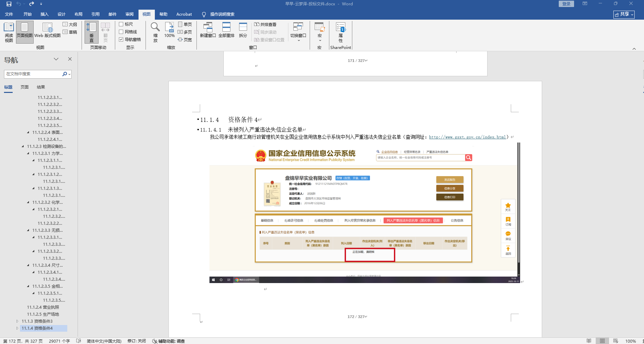
Task: Open the Design (设计) ribbon tab
Action: coord(62,14)
